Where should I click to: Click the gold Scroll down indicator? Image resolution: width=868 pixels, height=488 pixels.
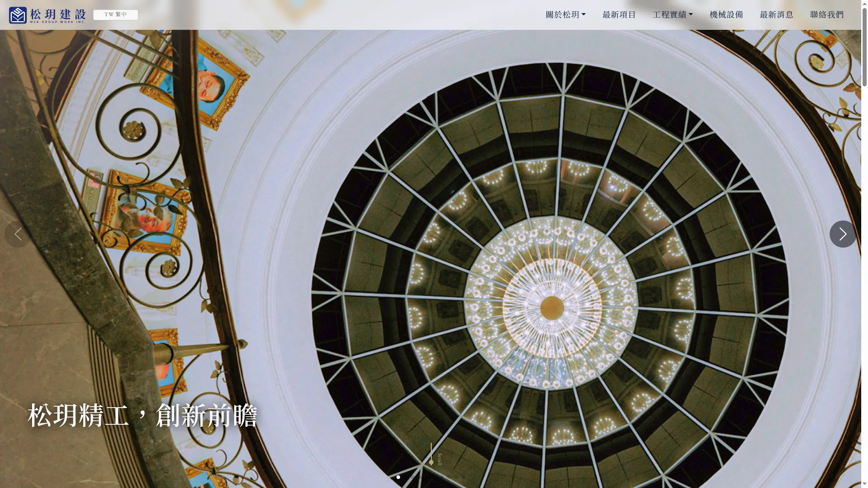pyautogui.click(x=435, y=455)
